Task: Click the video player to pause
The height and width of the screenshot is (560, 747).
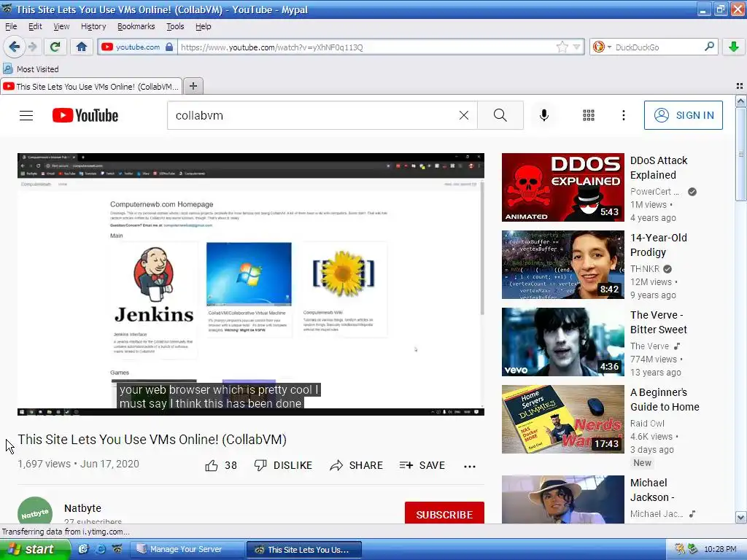Action: [x=251, y=284]
